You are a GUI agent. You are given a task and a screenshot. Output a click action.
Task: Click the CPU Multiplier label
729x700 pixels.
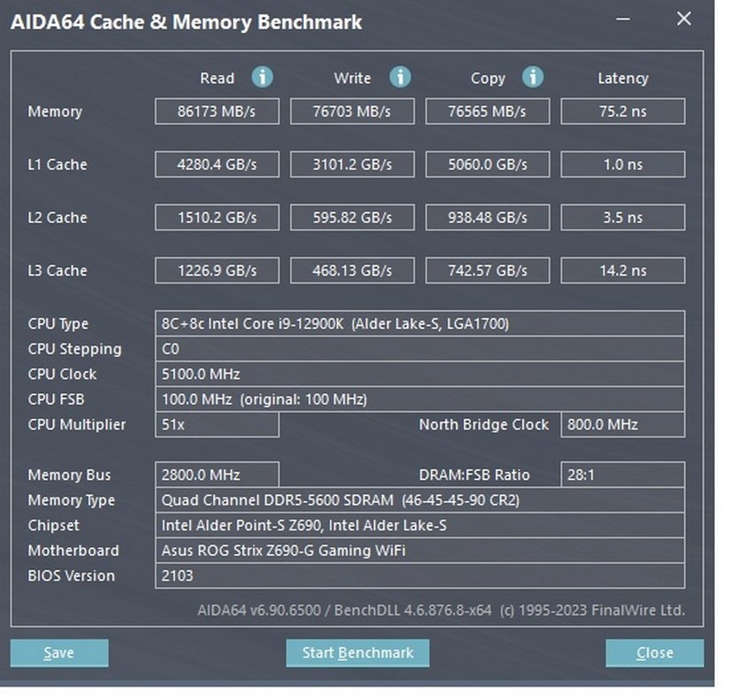coord(77,424)
